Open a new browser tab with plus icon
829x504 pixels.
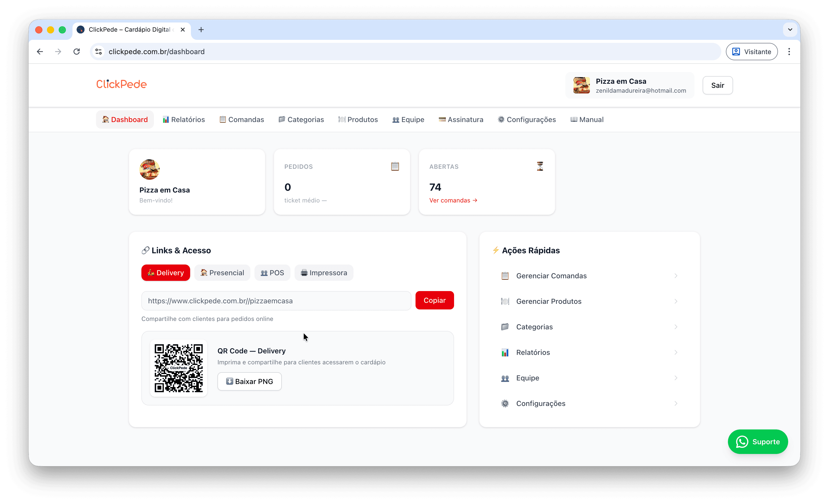(x=201, y=30)
